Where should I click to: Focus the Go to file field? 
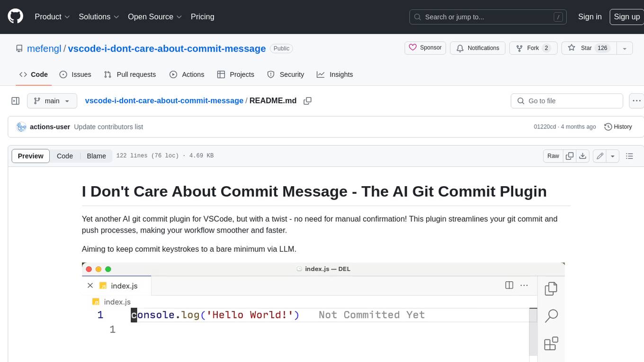pyautogui.click(x=567, y=101)
